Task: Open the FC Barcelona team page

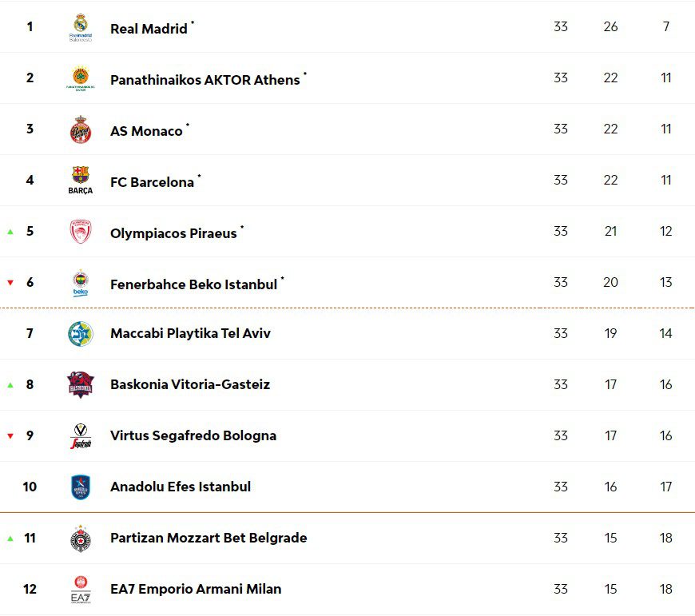Action: click(152, 182)
